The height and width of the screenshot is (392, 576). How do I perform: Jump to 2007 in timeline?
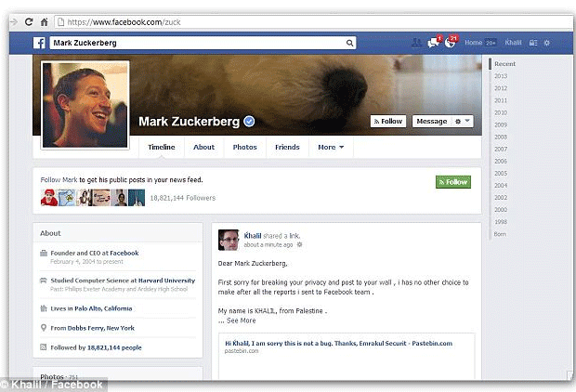[x=501, y=149]
